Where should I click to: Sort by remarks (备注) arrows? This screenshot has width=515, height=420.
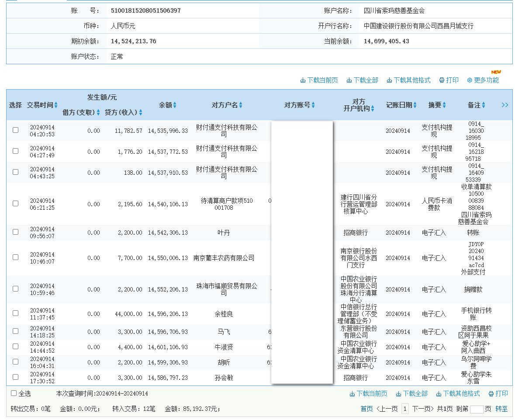[484, 105]
